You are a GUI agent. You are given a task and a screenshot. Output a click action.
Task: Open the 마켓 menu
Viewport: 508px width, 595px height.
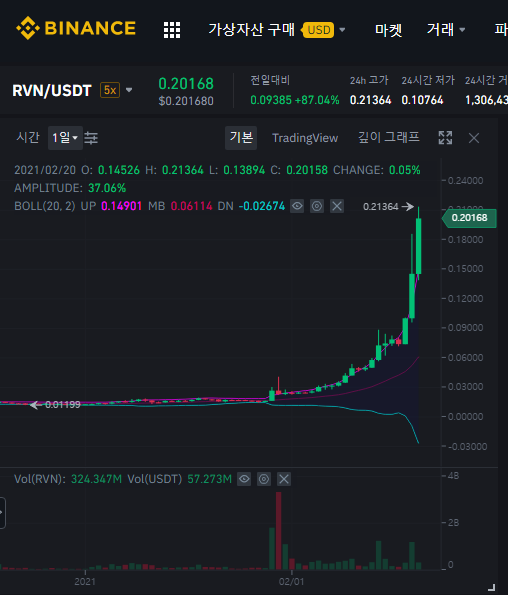[388, 30]
